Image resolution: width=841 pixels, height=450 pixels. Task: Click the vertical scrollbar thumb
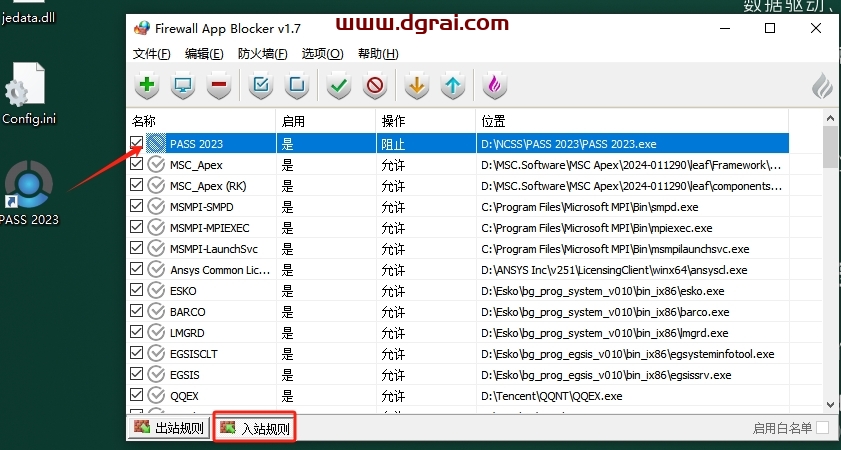[831, 147]
